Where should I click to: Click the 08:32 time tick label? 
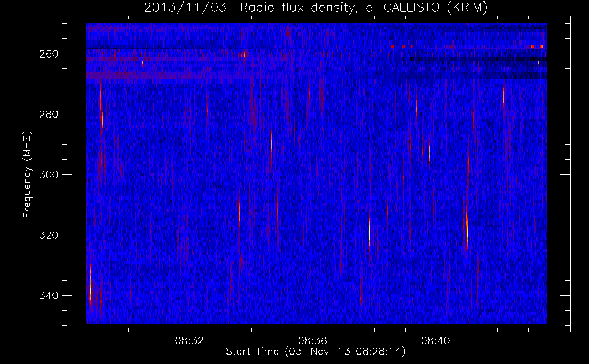coord(190,341)
